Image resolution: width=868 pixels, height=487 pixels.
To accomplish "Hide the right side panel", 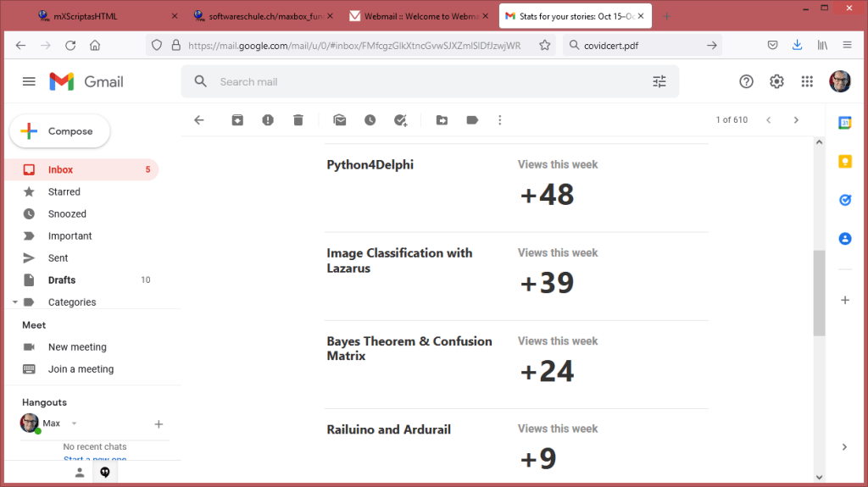I will coord(844,447).
